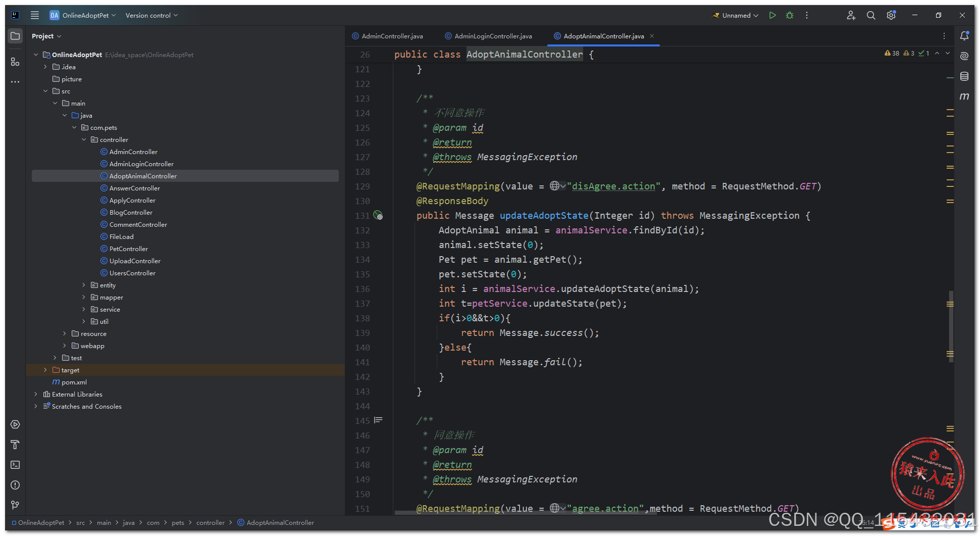This screenshot has width=980, height=536.
Task: Select AdoptAnimalController.java tab
Action: pyautogui.click(x=603, y=36)
